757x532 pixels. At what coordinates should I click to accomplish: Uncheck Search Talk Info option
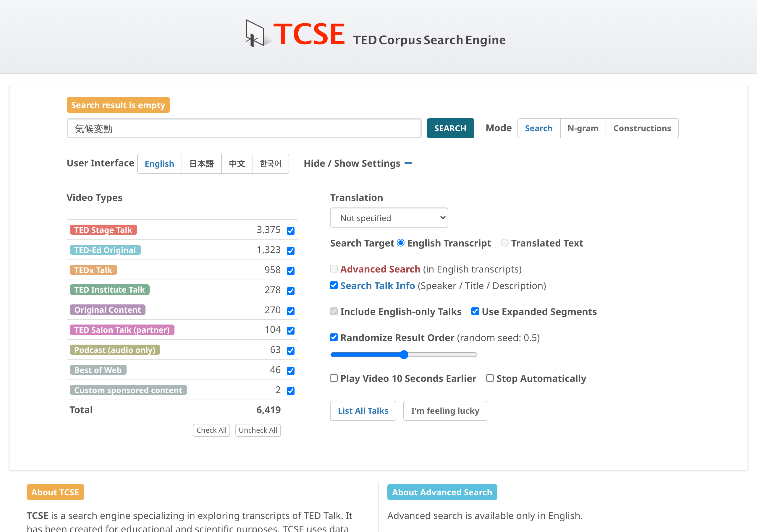point(334,286)
